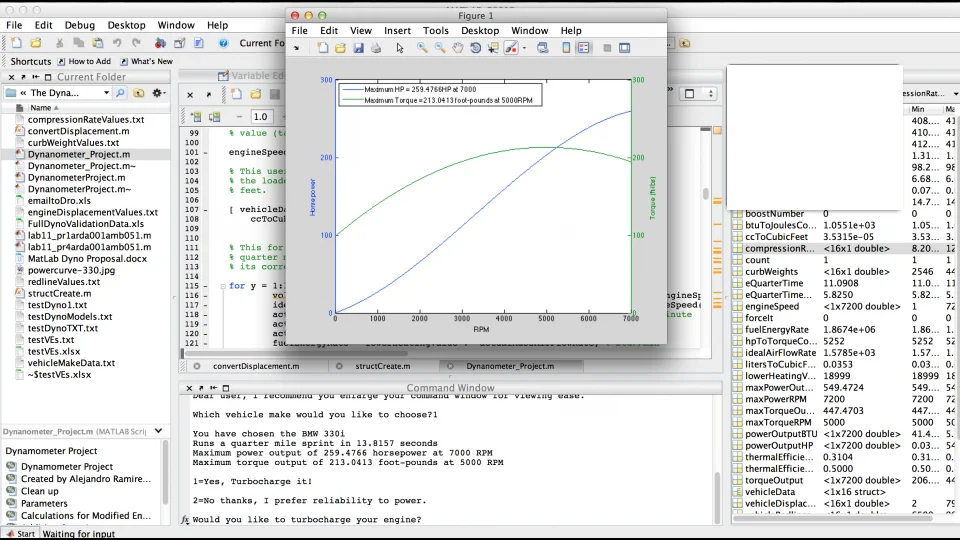Viewport: 960px width, 540px height.
Task: Close the Command Window panel
Action: [189, 388]
